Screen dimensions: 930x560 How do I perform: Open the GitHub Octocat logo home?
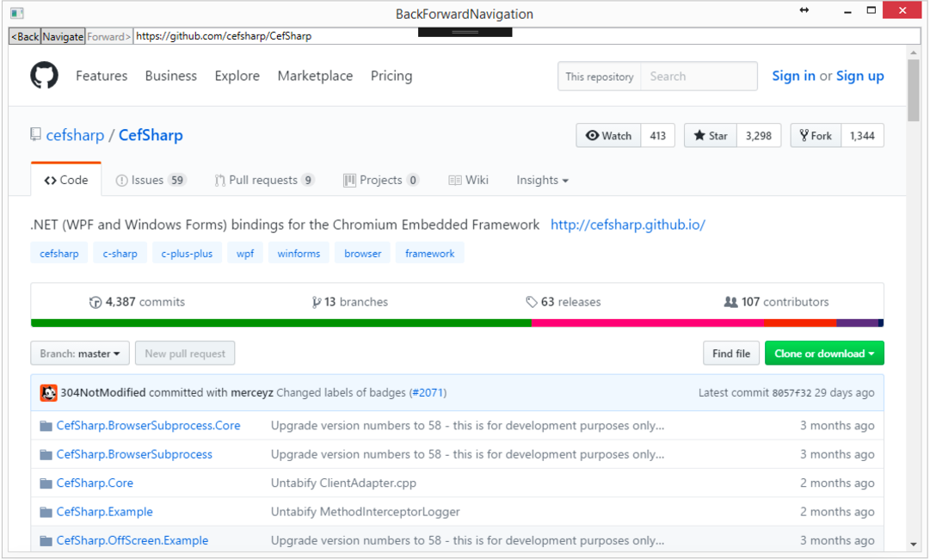(45, 76)
